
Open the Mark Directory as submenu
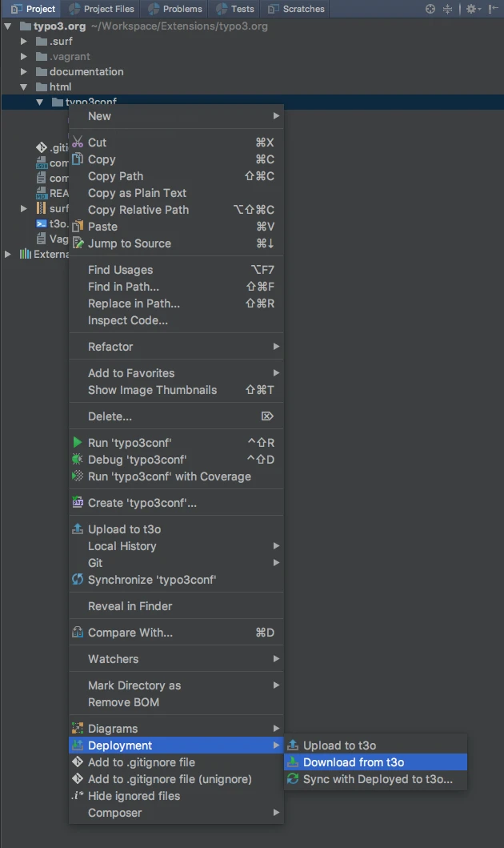(176, 685)
